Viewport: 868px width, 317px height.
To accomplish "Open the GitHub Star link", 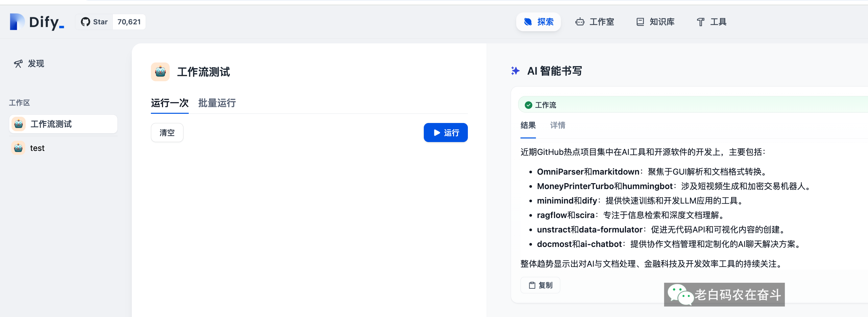I will tap(94, 22).
